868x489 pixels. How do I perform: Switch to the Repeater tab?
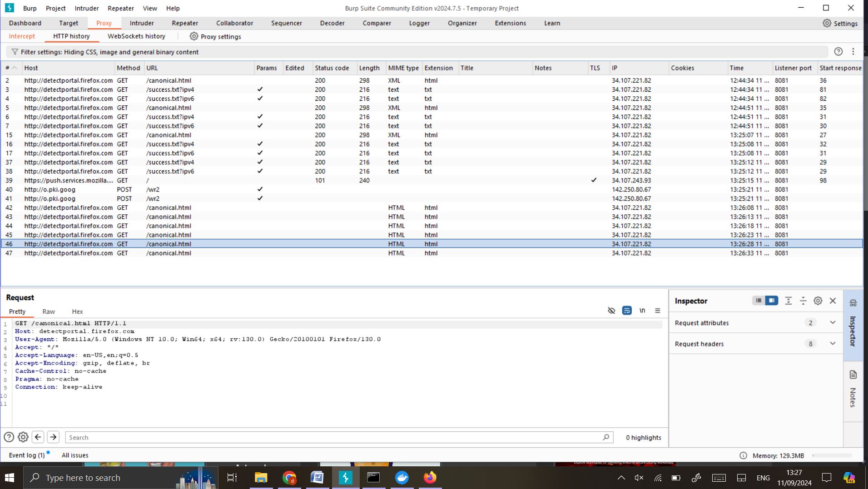click(x=185, y=23)
